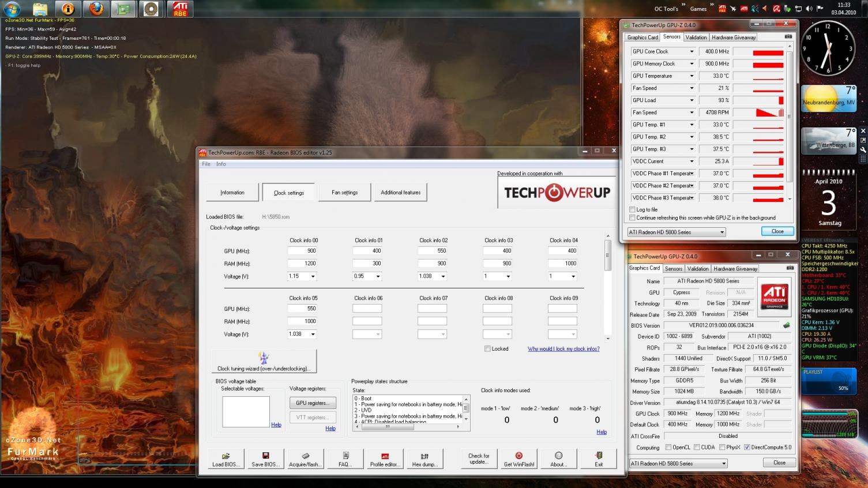Viewport: 868px width, 488px height.
Task: Click the clock settings vertical scrollbar in RBE
Action: click(607, 286)
